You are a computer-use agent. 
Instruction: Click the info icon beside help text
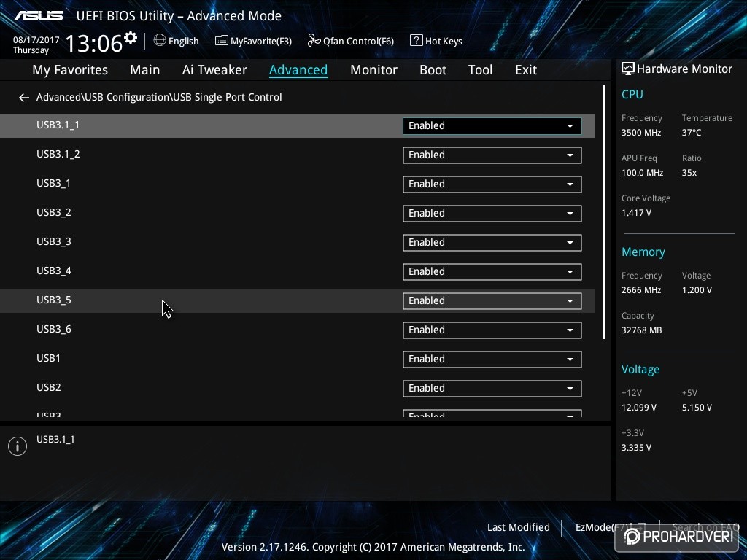(18, 446)
